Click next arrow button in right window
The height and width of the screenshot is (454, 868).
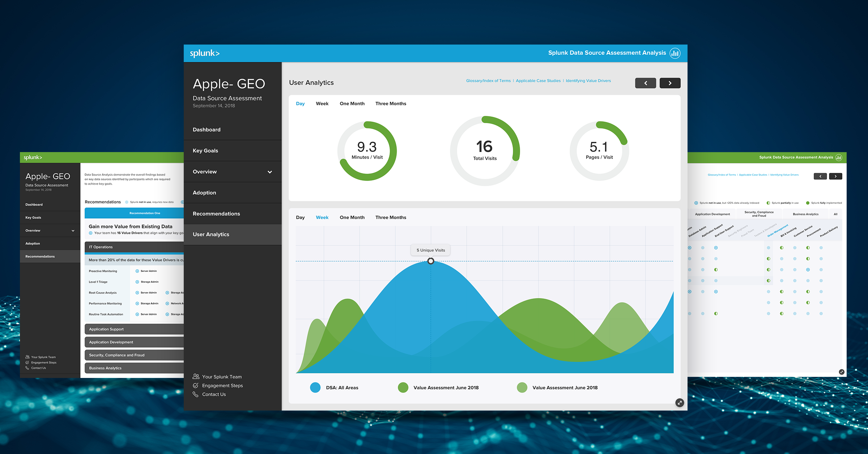click(x=835, y=176)
